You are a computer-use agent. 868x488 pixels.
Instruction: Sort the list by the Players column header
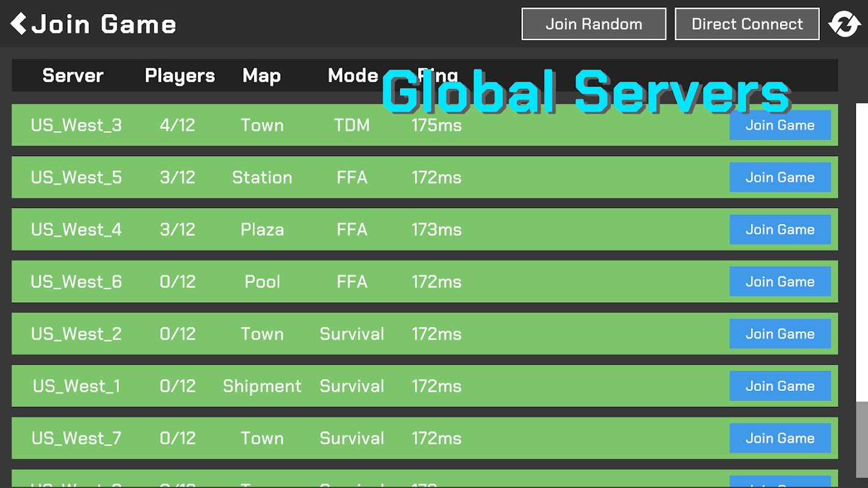[179, 76]
